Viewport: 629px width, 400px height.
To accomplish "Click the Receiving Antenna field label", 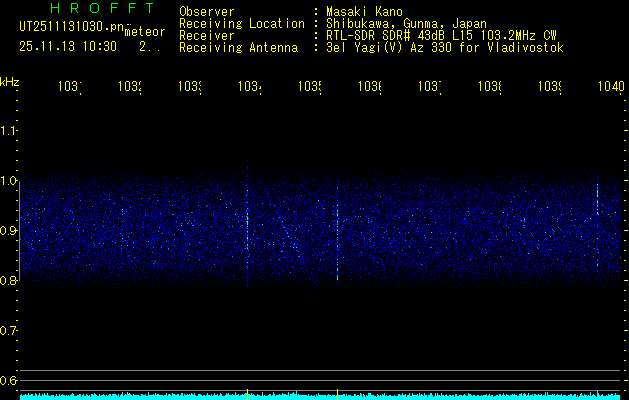I will (238, 47).
